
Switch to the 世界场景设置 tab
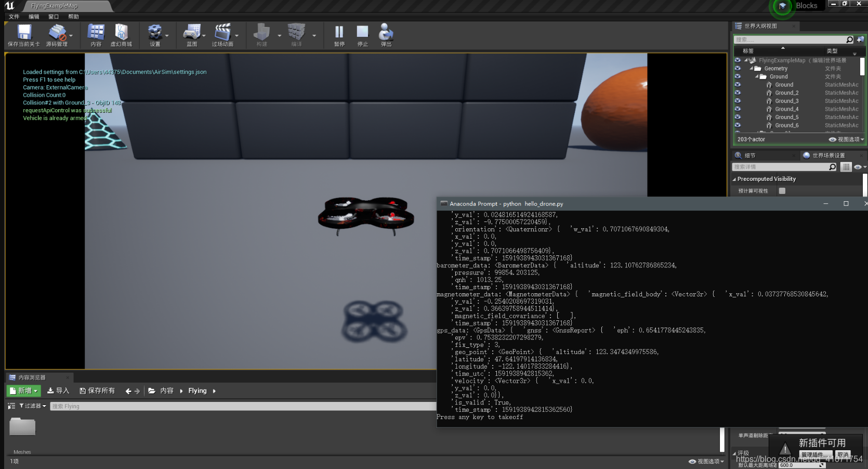click(x=829, y=155)
